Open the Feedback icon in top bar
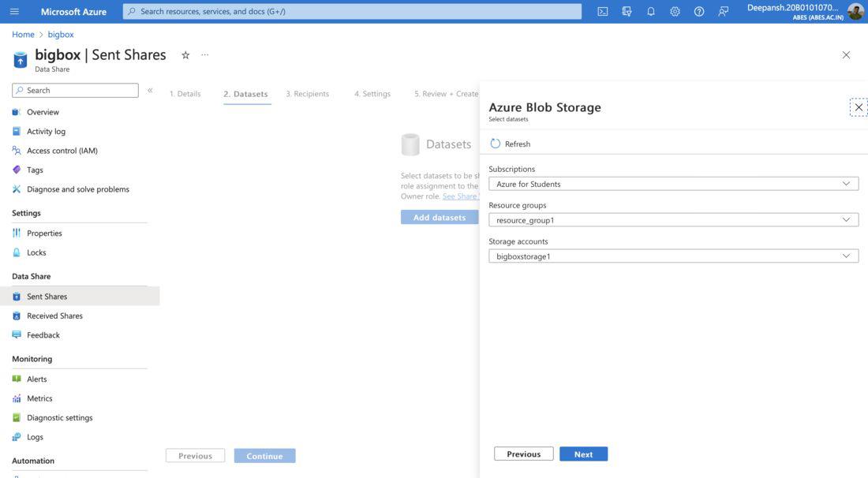The width and height of the screenshot is (868, 478). [x=724, y=11]
